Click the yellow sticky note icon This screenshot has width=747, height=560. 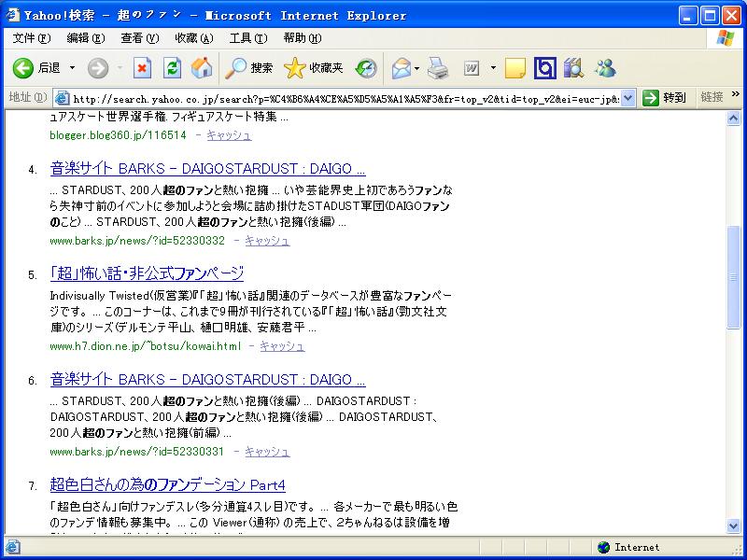pos(515,68)
